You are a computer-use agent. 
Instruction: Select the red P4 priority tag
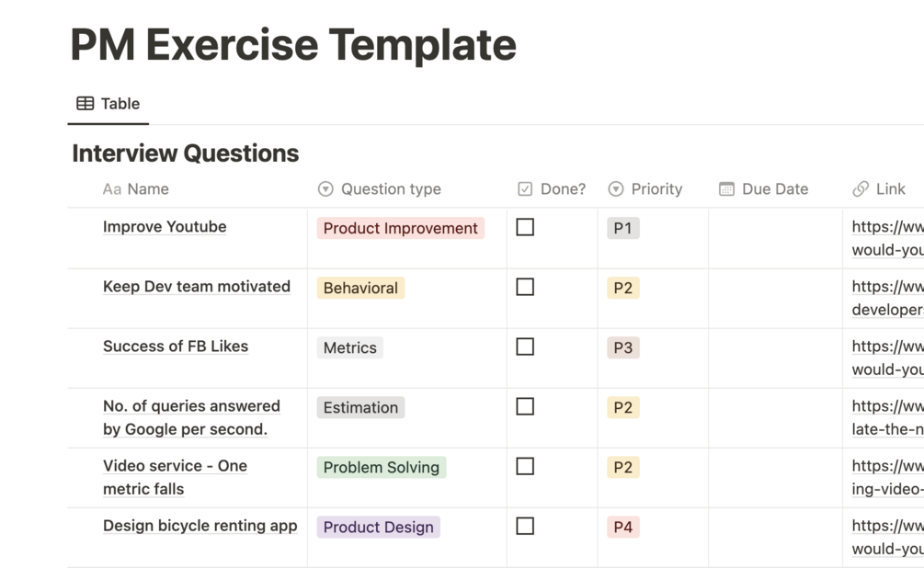point(622,528)
